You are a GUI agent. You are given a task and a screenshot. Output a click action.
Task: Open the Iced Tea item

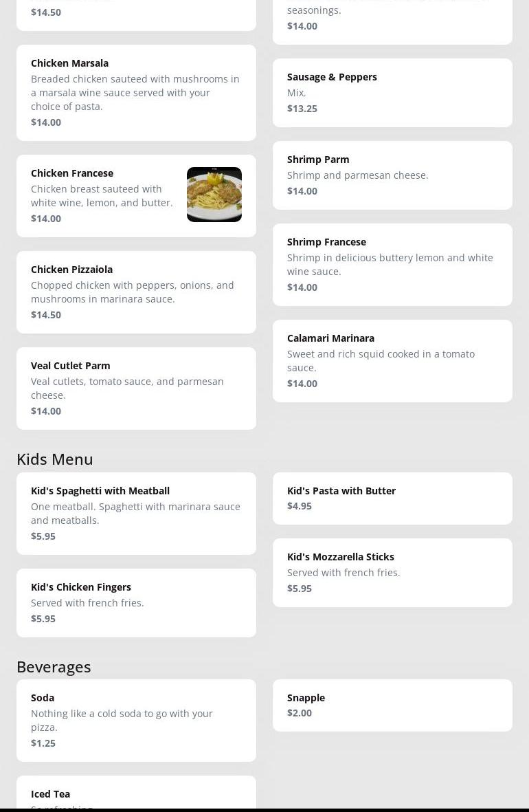[x=136, y=795]
